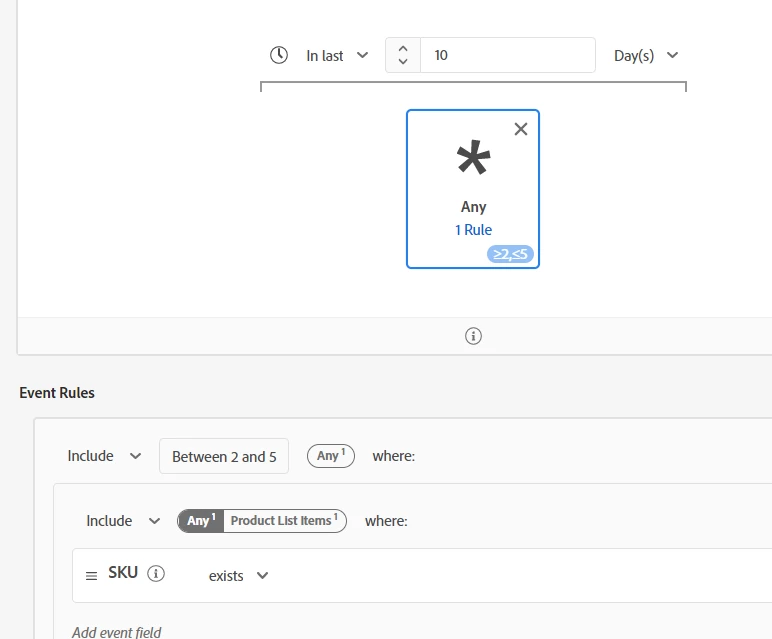Decrease the days stepper value
772x639 pixels.
[403, 61]
